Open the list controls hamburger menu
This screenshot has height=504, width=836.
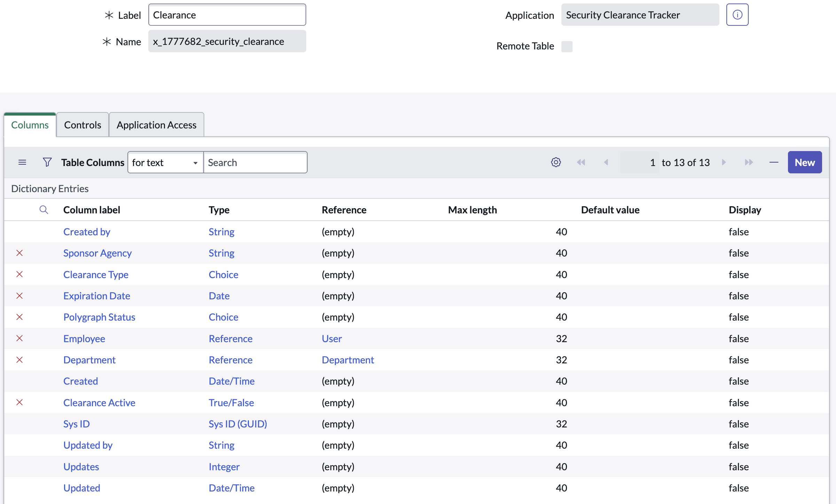(22, 163)
